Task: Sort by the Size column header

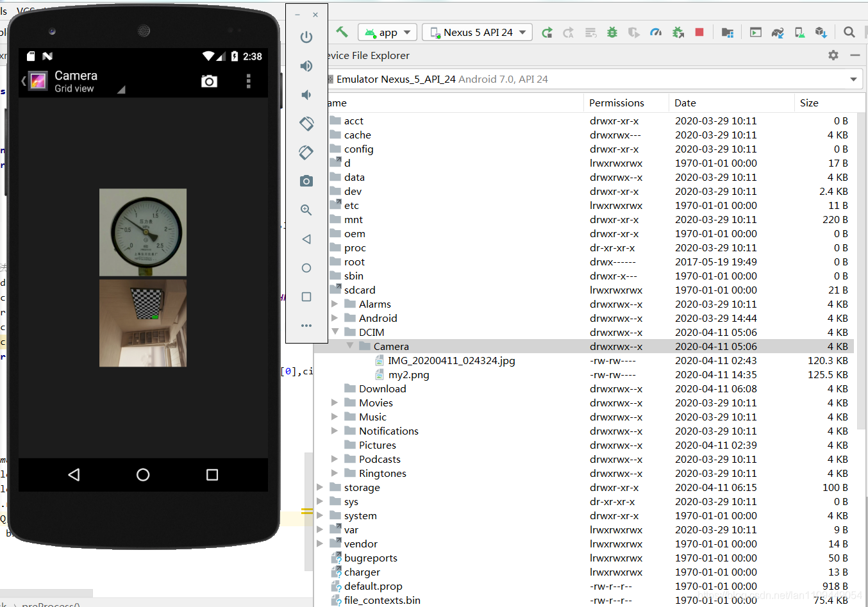Action: click(809, 103)
